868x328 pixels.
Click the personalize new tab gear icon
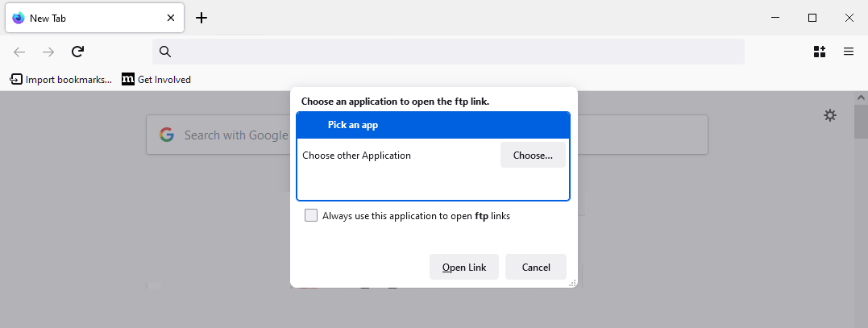tap(830, 115)
